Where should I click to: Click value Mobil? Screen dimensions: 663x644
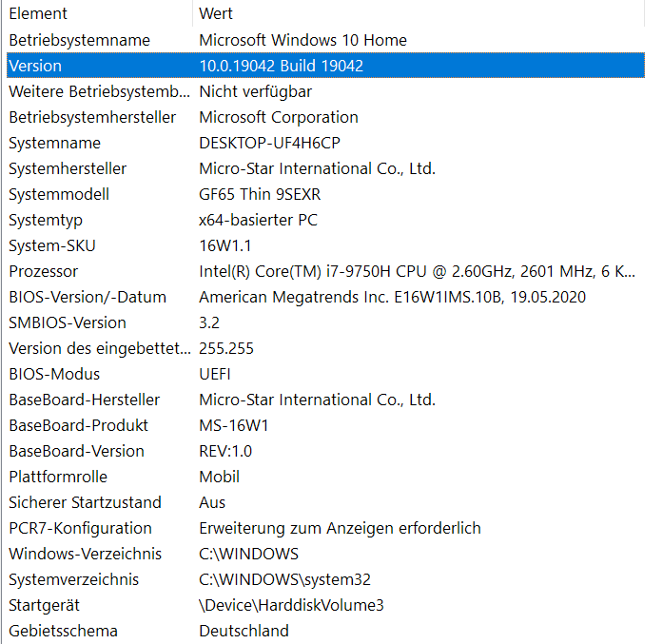[220, 477]
